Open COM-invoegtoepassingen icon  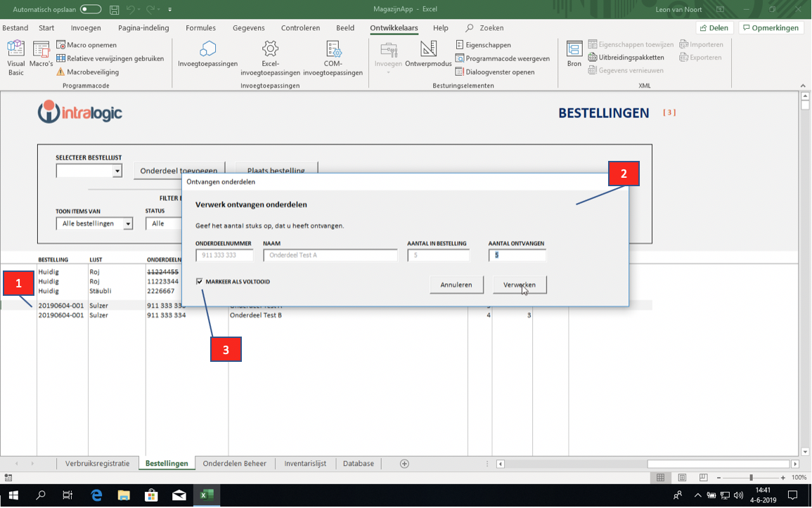(x=333, y=48)
